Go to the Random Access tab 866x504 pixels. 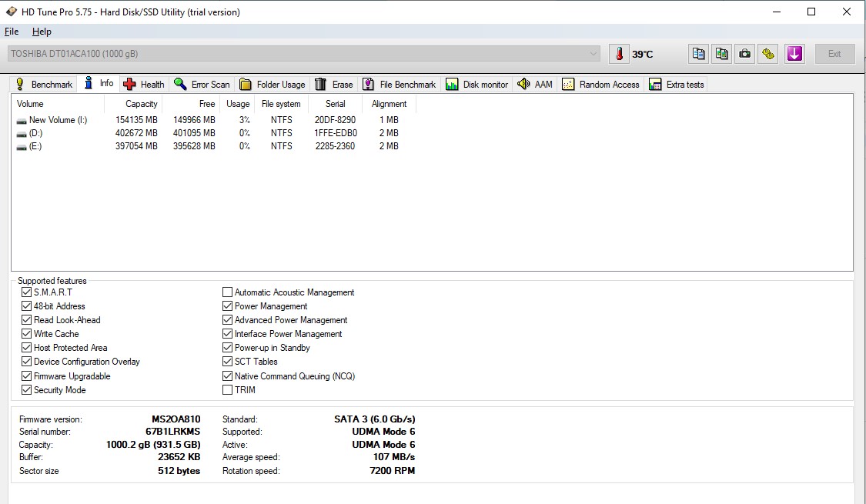[600, 85]
